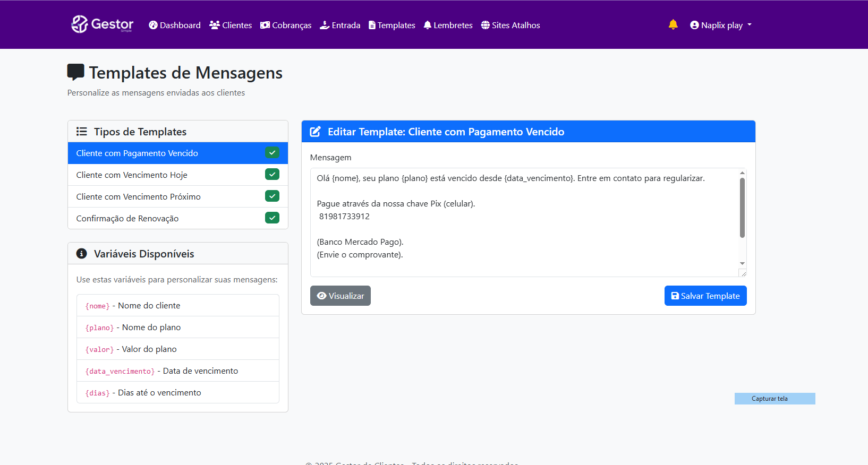Image resolution: width=868 pixels, height=465 pixels.
Task: Click the Lembretes bell icon
Action: pyautogui.click(x=428, y=25)
